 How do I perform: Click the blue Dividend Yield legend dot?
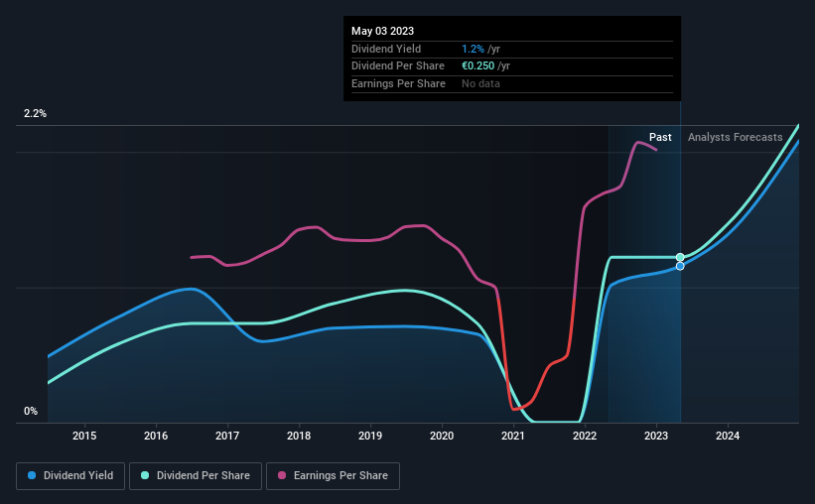[x=32, y=475]
